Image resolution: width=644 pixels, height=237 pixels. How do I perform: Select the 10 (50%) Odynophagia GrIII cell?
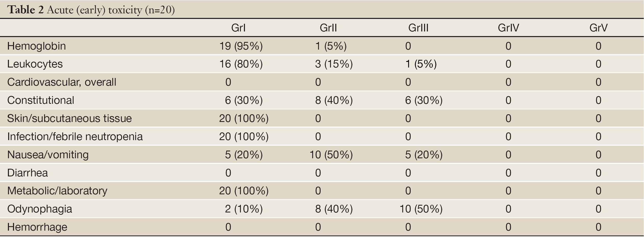tap(421, 209)
